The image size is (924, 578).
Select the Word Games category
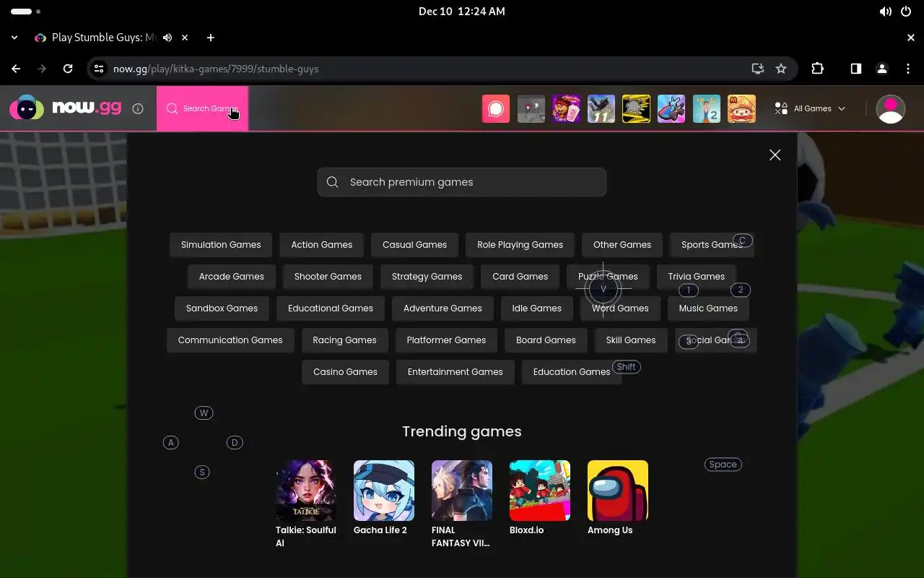point(620,308)
